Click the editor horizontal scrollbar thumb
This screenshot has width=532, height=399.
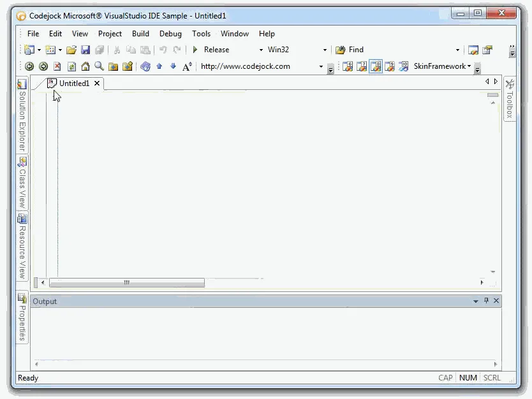(127, 283)
